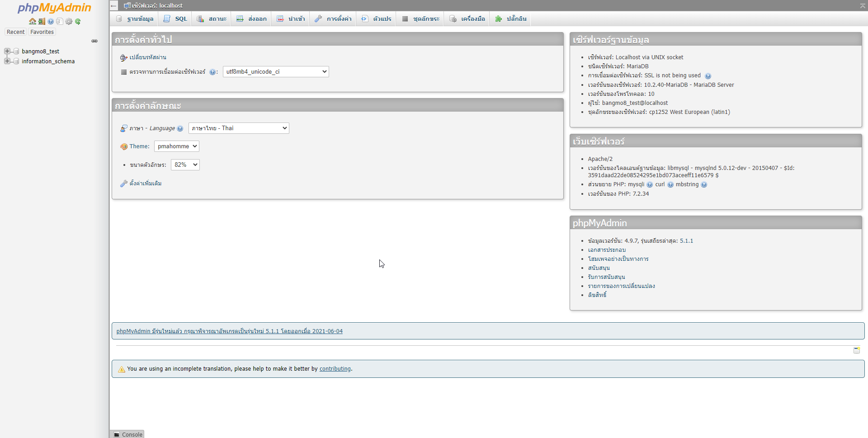Open navigation panel settings gear icon
Viewport: 868px width, 438px height.
69,21
